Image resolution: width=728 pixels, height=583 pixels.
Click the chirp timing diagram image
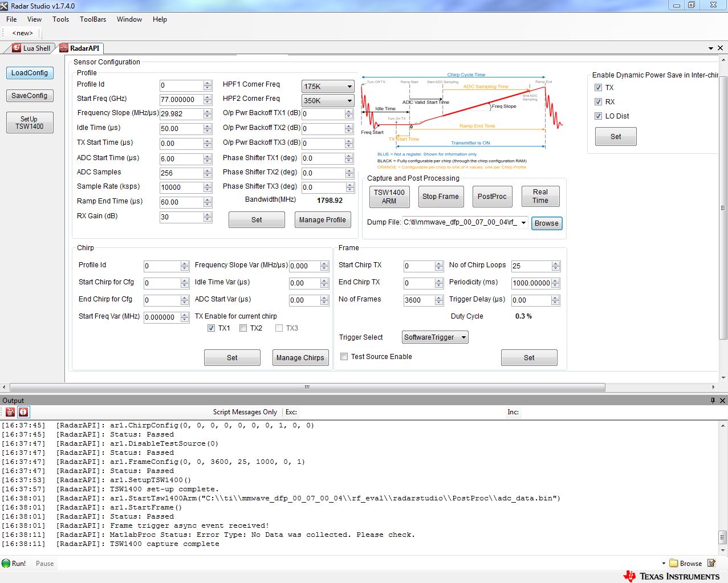462,121
